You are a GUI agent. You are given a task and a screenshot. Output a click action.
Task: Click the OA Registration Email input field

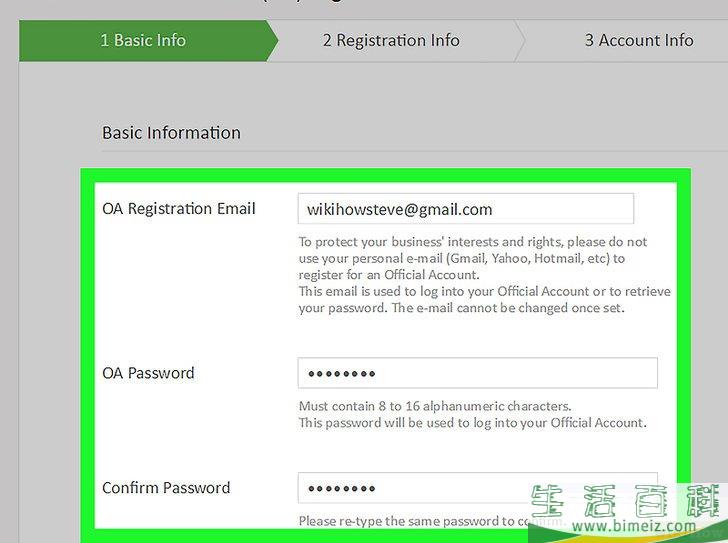pos(465,209)
